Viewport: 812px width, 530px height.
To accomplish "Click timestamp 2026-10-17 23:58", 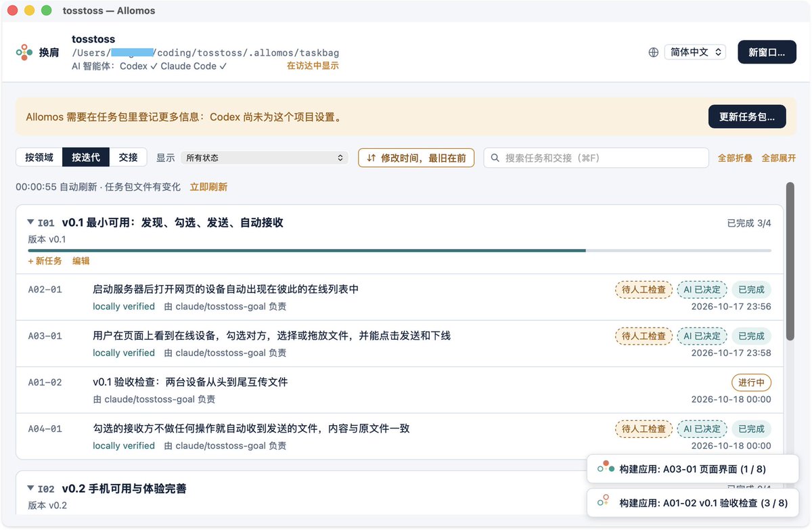I will [731, 353].
